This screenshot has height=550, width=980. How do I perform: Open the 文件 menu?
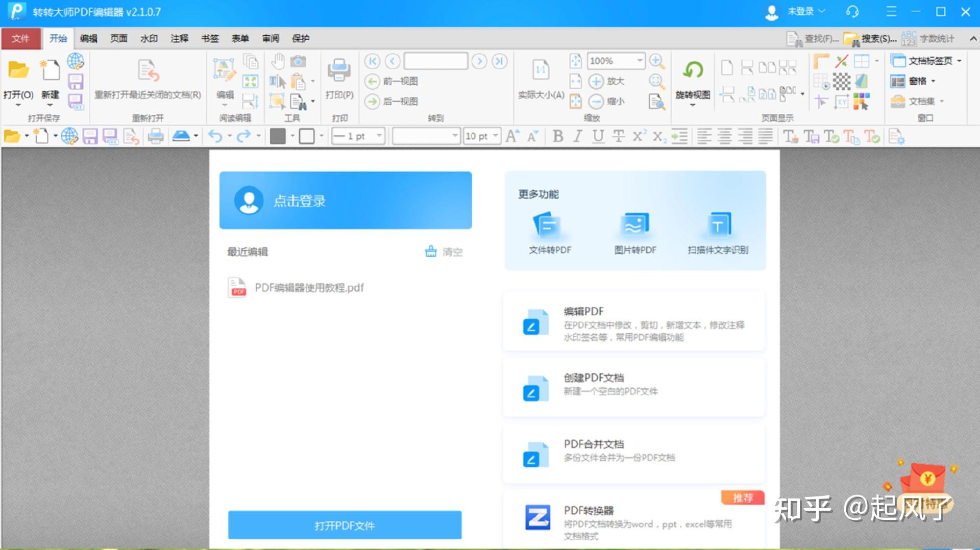[x=21, y=39]
